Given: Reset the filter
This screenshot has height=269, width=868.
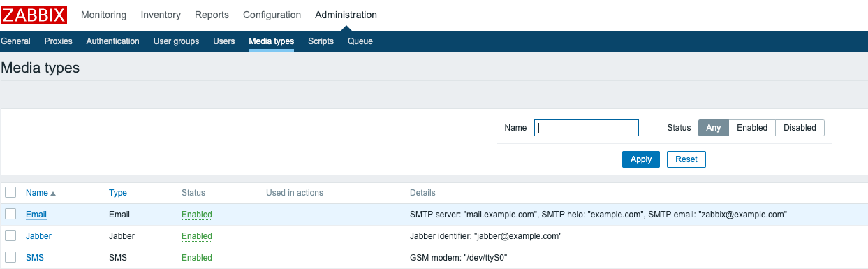Looking at the screenshot, I should coord(686,159).
